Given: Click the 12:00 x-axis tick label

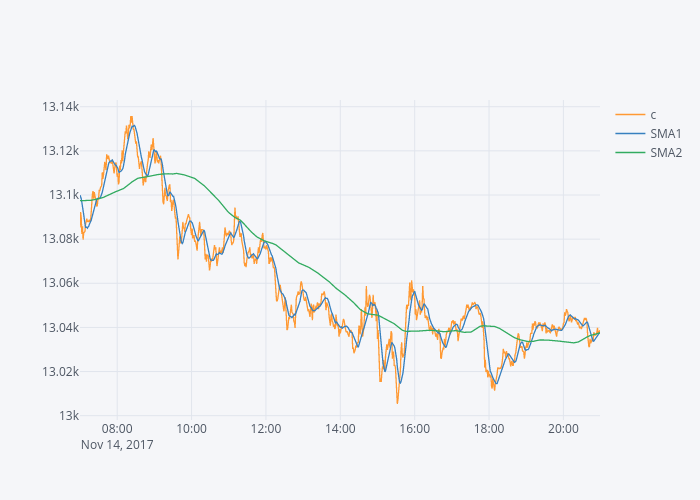Looking at the screenshot, I should click(x=266, y=428).
